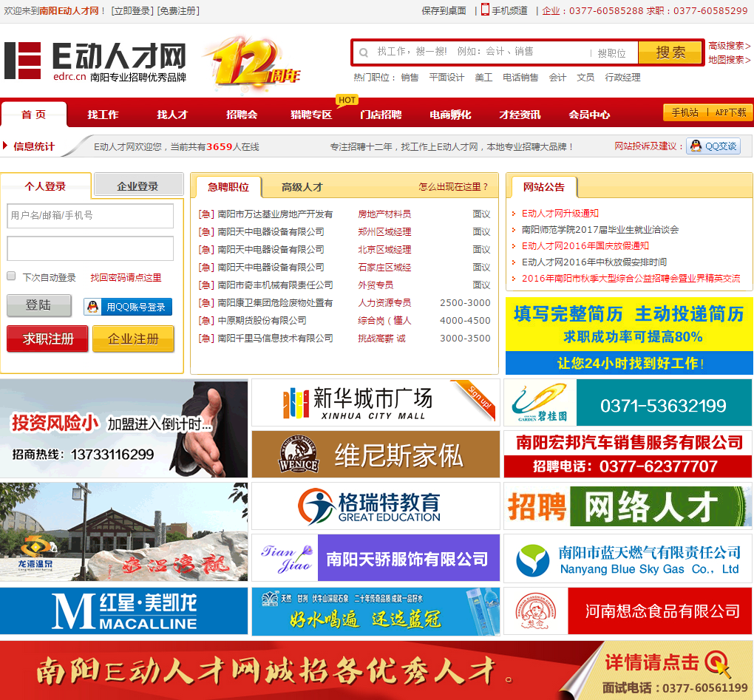Click the red 求职注册 button
The image size is (754, 700).
[47, 339]
